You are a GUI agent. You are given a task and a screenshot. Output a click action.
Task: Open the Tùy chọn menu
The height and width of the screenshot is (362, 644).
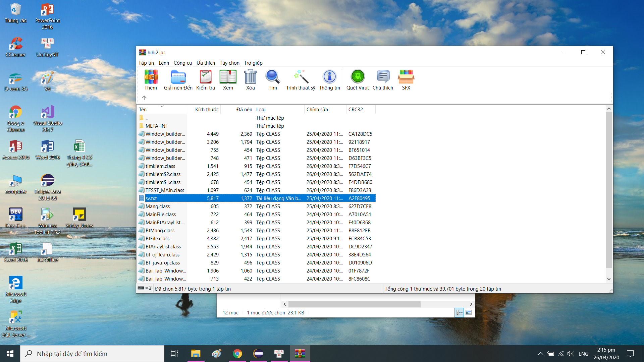(229, 63)
